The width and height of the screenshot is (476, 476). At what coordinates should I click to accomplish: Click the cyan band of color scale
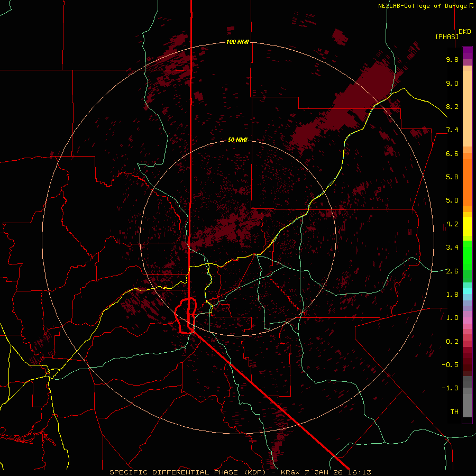(x=467, y=290)
